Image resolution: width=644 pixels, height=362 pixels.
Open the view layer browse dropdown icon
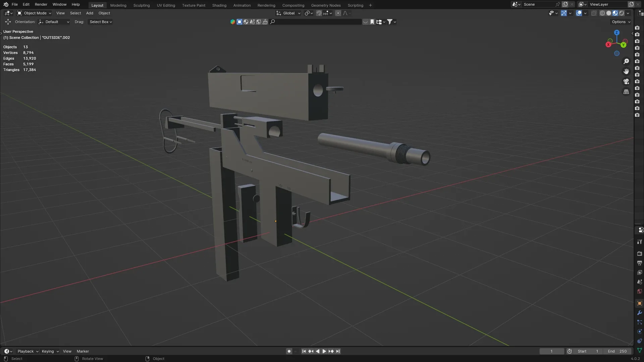coord(582,4)
